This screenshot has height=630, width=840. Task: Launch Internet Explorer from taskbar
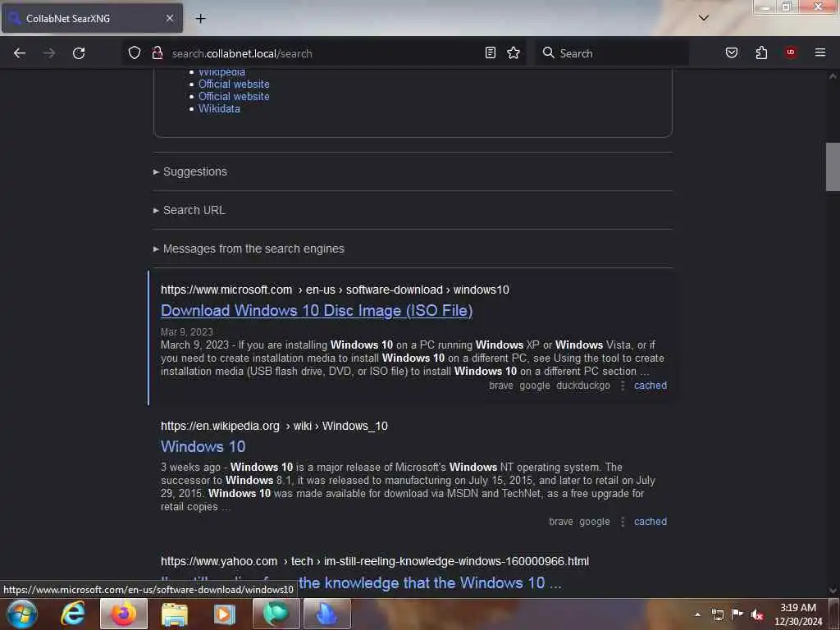(x=73, y=614)
